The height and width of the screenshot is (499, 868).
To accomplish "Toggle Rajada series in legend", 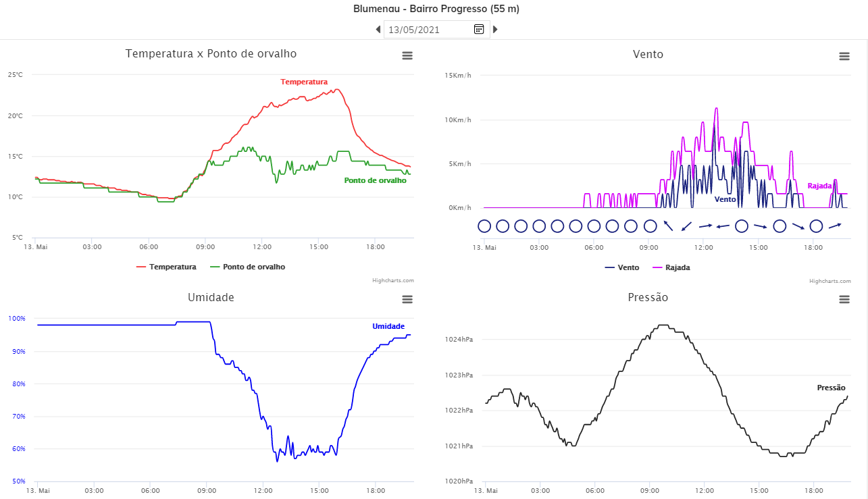I will point(671,267).
